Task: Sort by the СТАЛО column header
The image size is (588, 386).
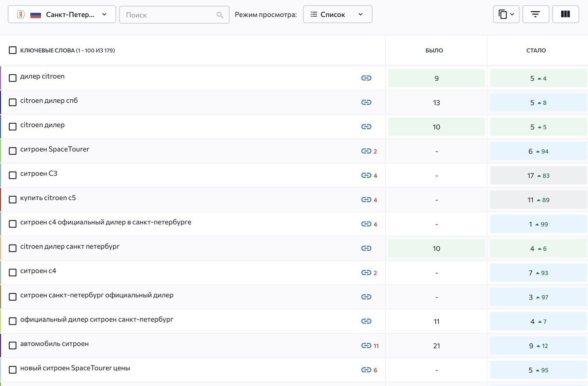Action: tap(536, 51)
